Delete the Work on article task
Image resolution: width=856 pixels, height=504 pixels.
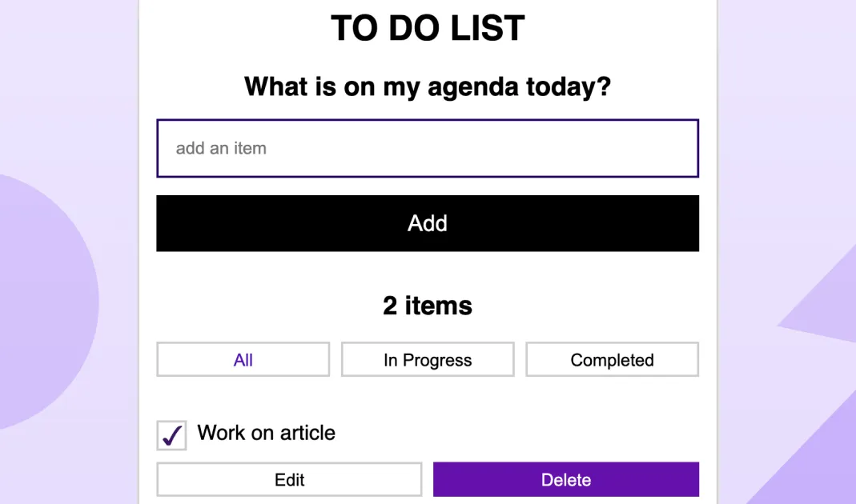point(565,480)
